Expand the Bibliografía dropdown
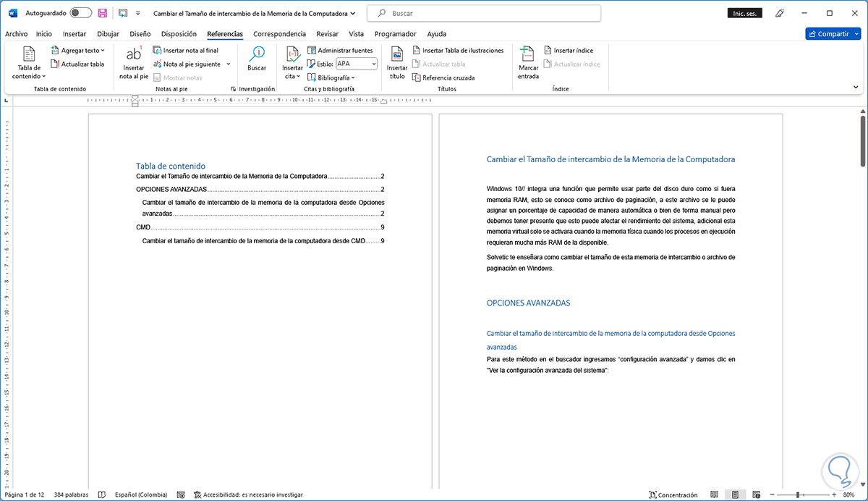 331,77
